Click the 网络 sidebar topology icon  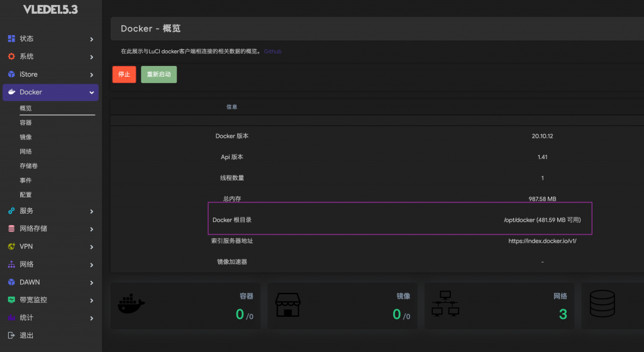click(x=11, y=264)
